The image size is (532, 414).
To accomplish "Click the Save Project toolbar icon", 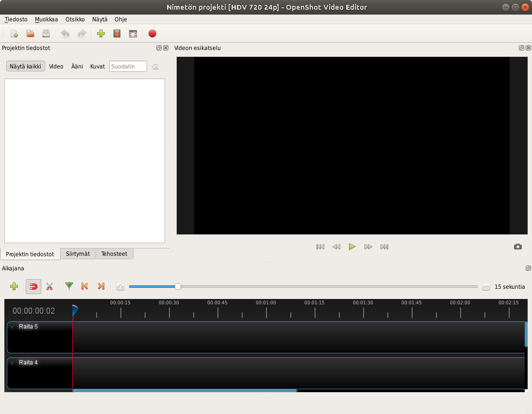I will click(46, 33).
